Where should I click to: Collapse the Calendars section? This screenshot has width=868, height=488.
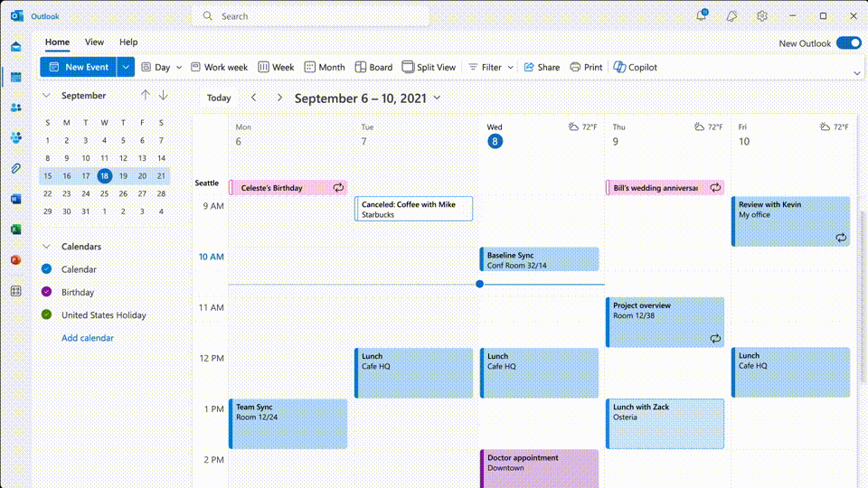[x=46, y=246]
